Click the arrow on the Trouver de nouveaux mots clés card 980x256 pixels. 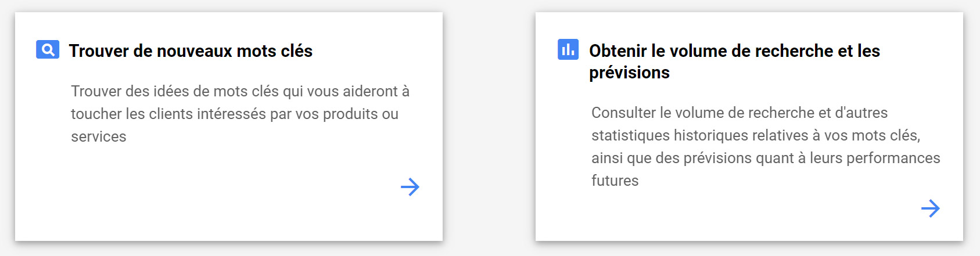pos(410,187)
